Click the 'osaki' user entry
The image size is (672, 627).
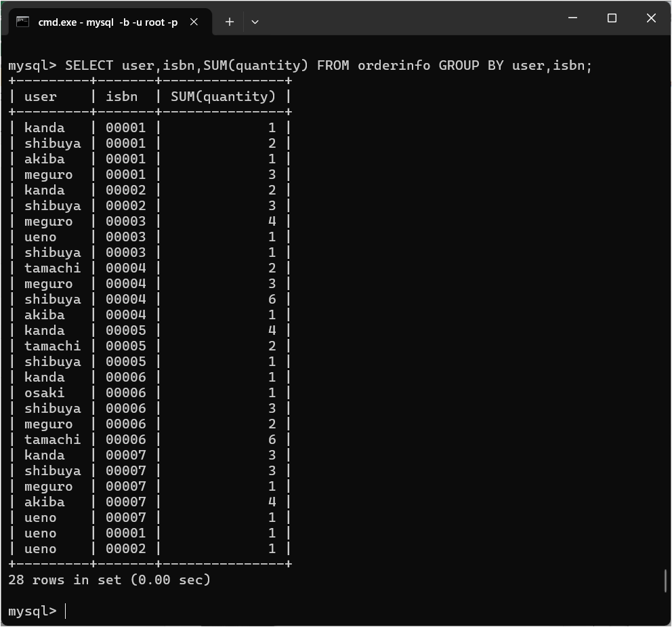coord(45,392)
